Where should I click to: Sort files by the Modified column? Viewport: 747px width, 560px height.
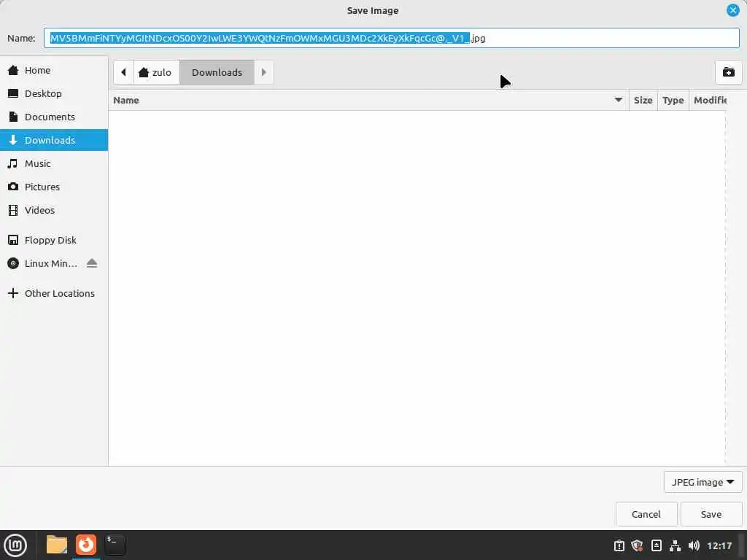(710, 101)
